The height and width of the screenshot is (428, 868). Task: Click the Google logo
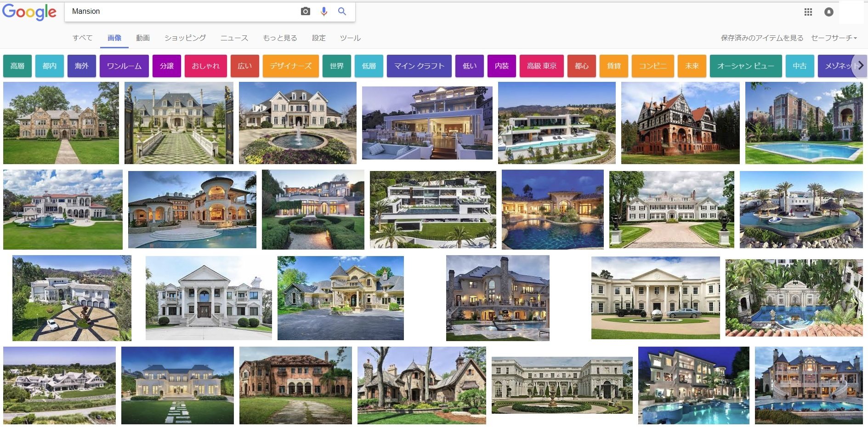coord(29,12)
